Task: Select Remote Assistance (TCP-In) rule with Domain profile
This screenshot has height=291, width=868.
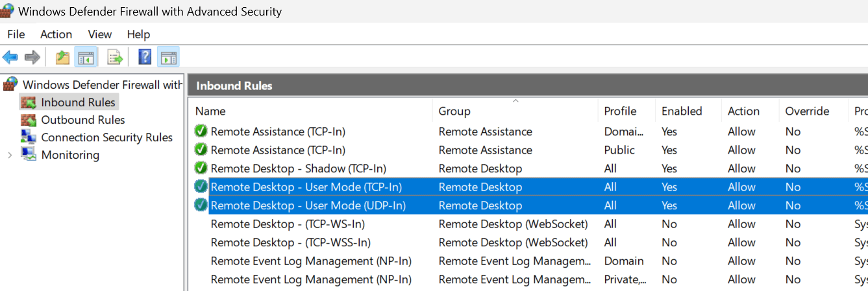Action: [278, 132]
